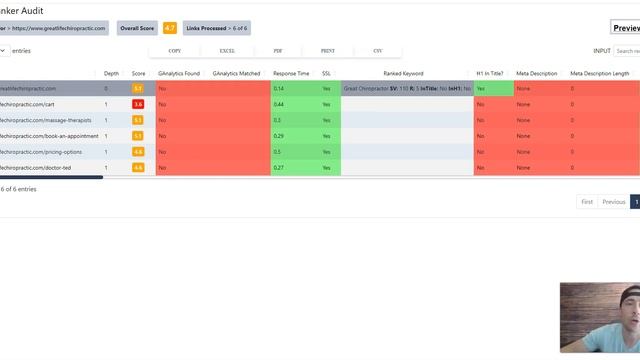This screenshot has width=640, height=360.
Task: Click the 0.44 response time cell
Action: coord(296,104)
